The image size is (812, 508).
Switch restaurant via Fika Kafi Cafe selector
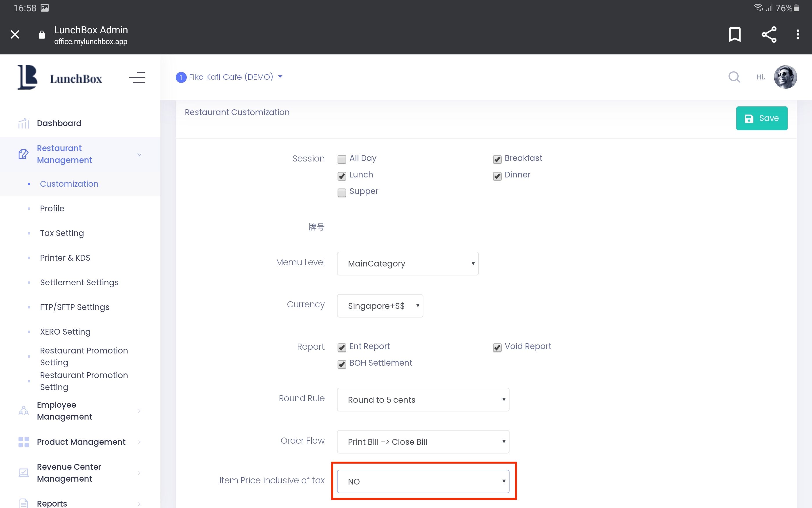(231, 77)
